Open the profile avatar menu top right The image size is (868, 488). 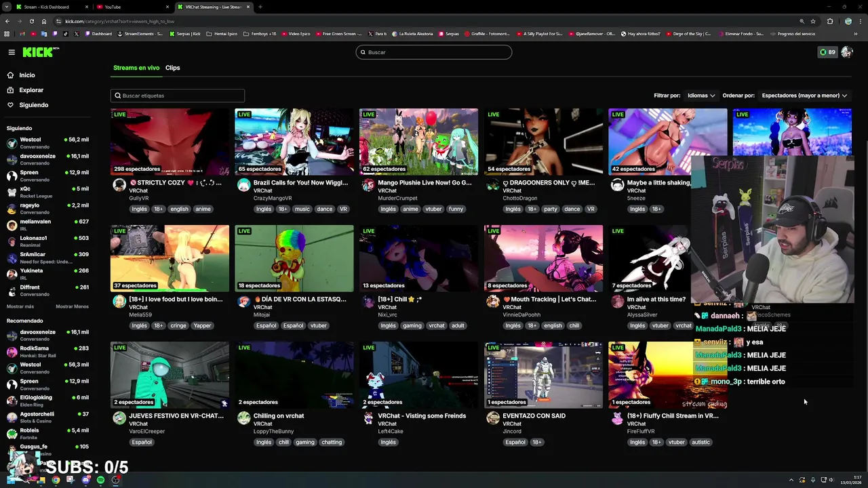(x=846, y=52)
